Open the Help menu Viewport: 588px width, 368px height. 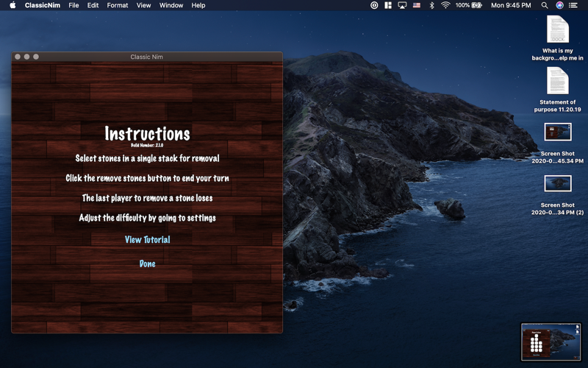[198, 5]
